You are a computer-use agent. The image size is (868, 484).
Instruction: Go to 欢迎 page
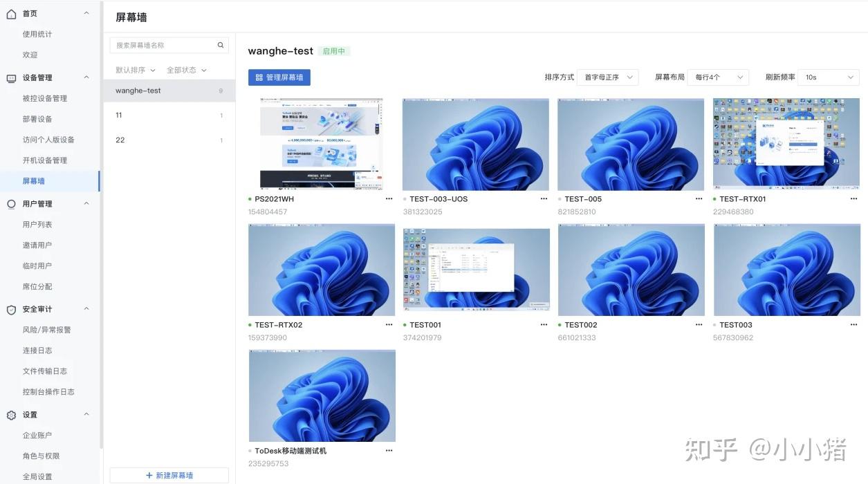[x=30, y=55]
